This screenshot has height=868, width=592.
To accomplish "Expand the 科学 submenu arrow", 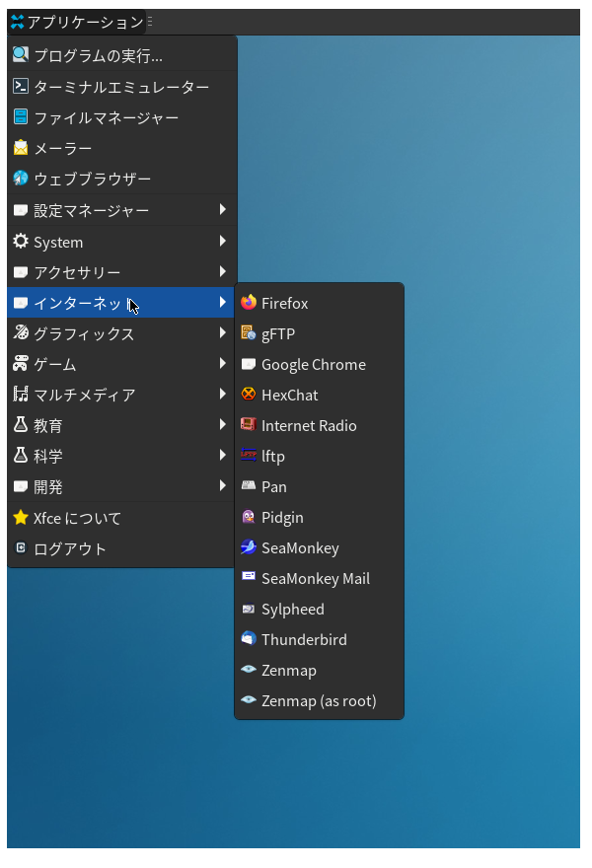I will point(223,455).
